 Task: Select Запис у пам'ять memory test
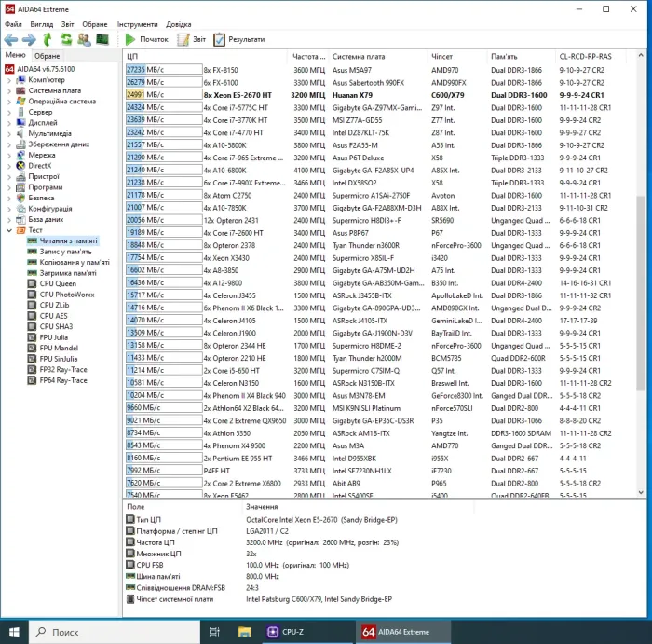point(64,252)
